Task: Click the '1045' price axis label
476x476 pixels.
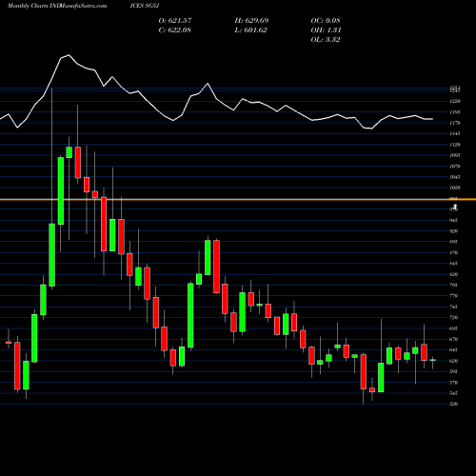Action: pyautogui.click(x=455, y=177)
